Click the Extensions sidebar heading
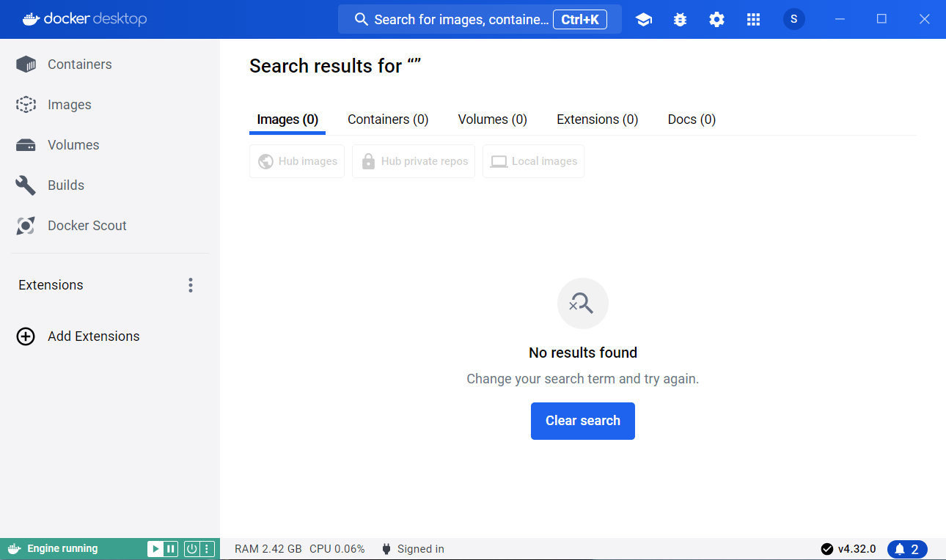 point(51,285)
